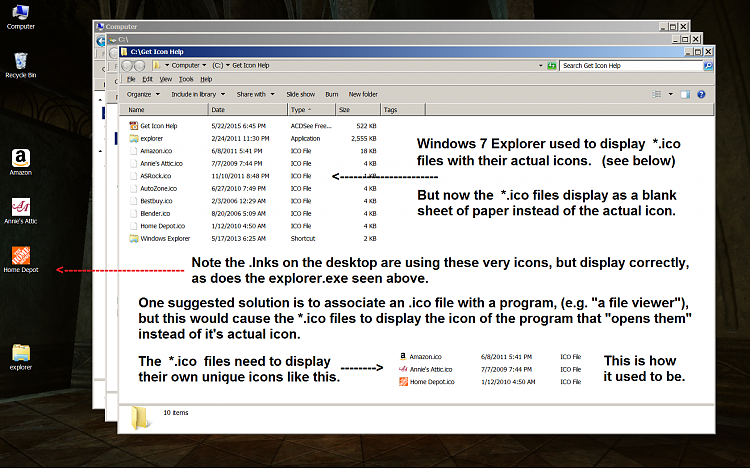Viewport: 750px width, 469px height.
Task: Click the folder icon in the address bar
Action: coord(157,65)
